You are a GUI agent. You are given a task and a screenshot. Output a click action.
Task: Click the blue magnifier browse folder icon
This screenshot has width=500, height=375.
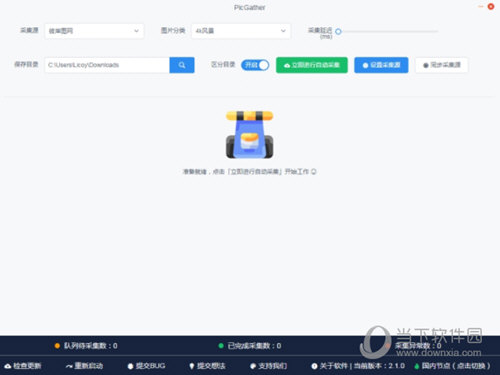pyautogui.click(x=182, y=65)
